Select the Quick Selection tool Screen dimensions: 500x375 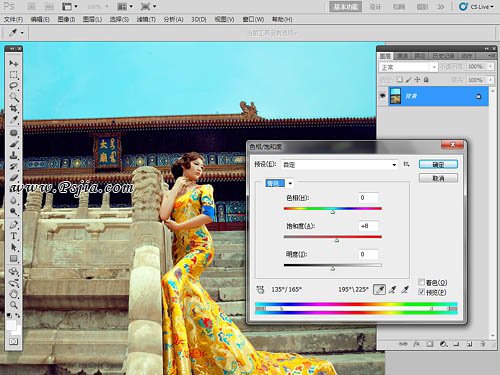[14, 97]
